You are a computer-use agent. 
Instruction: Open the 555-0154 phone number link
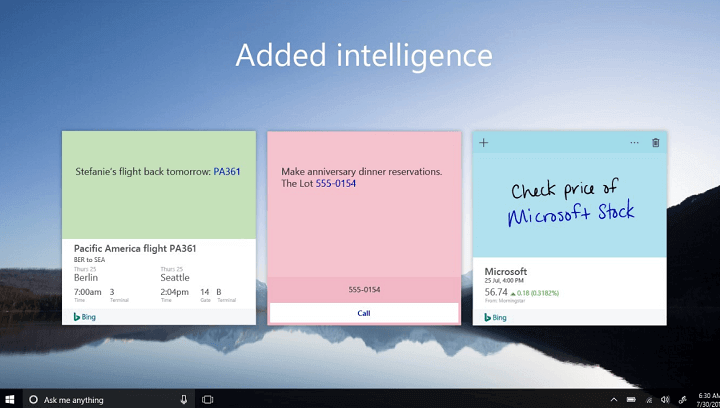pyautogui.click(x=336, y=184)
